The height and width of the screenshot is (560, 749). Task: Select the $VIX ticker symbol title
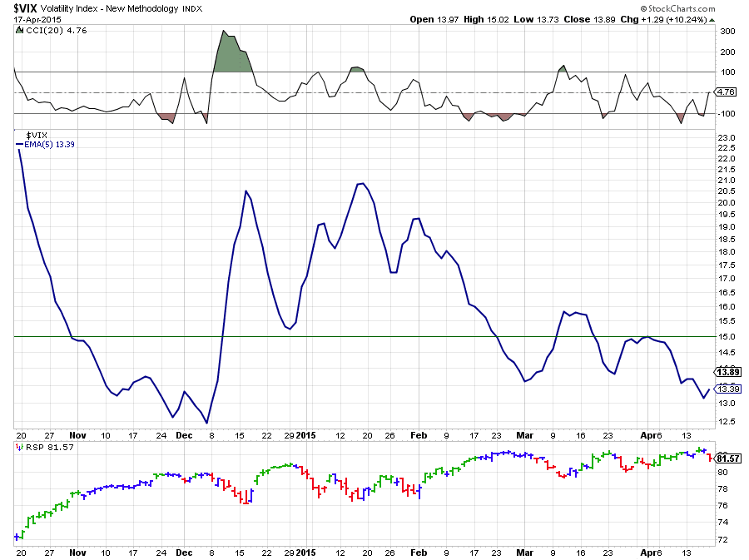pos(25,8)
